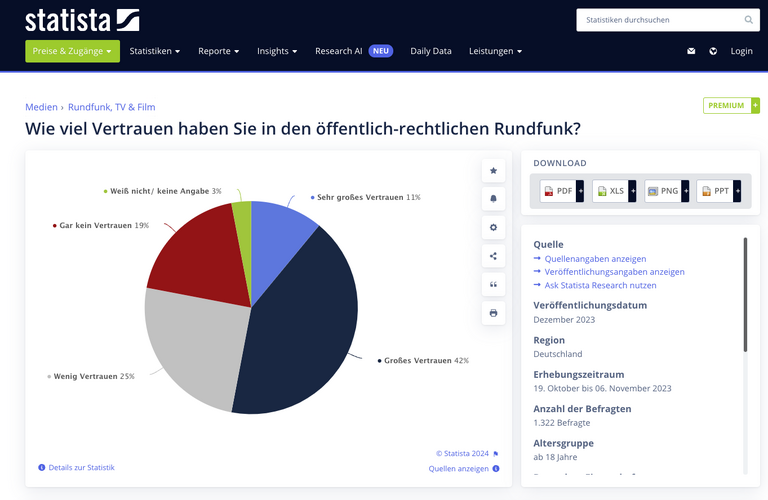The width and height of the screenshot is (768, 500).
Task: Download the chart as PPT
Action: (x=719, y=191)
